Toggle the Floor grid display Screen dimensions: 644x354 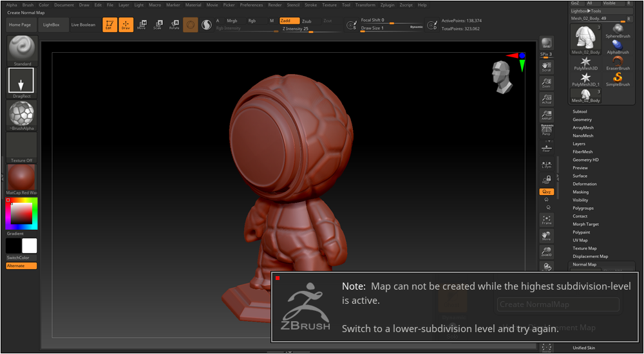coord(546,147)
